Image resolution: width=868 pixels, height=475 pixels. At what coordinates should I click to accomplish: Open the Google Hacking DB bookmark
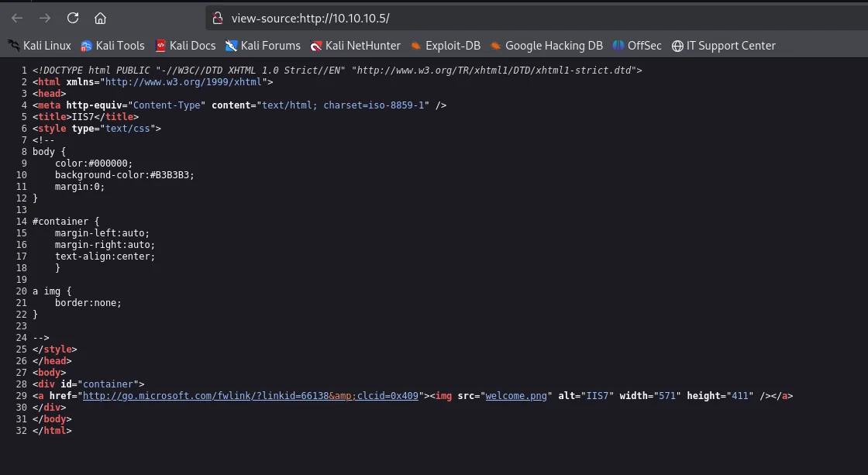(x=546, y=46)
